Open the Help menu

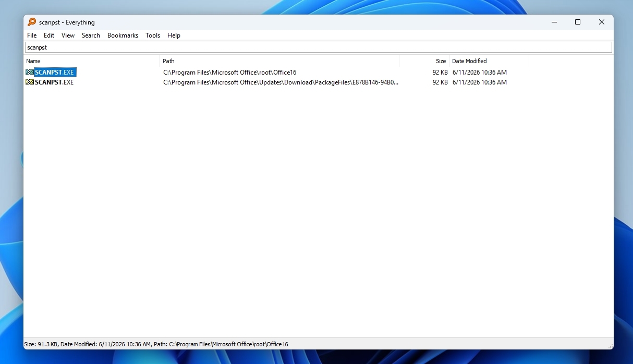pyautogui.click(x=174, y=35)
